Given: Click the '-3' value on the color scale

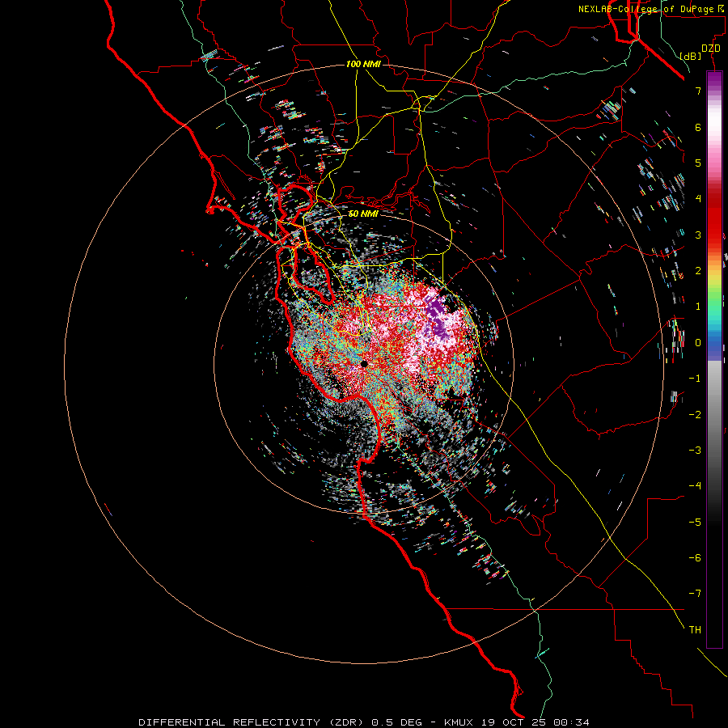Looking at the screenshot, I should (x=695, y=451).
